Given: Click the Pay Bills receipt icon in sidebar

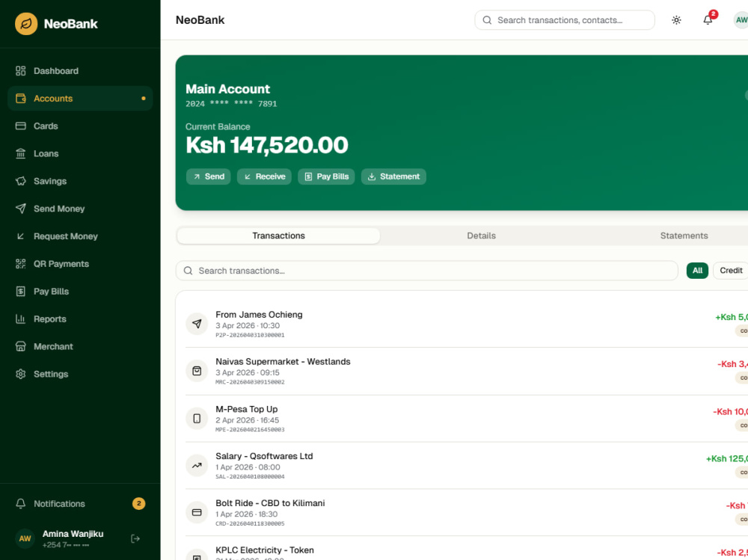Looking at the screenshot, I should click(20, 292).
